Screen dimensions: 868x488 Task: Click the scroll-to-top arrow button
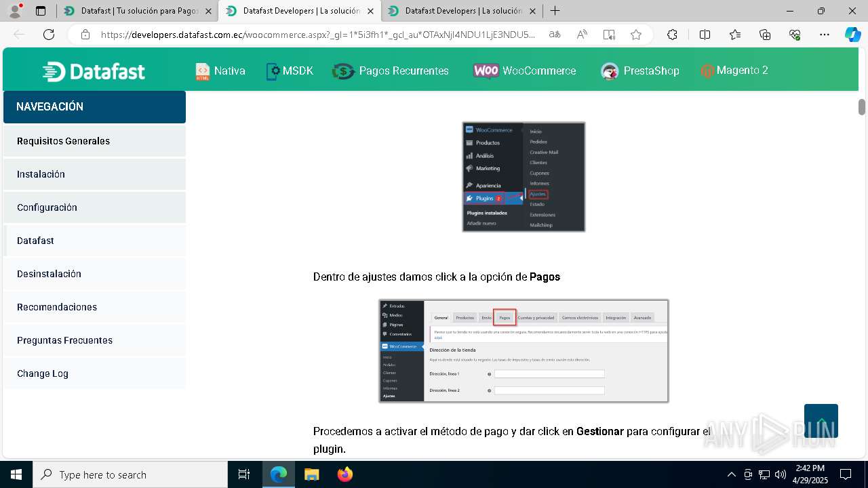821,421
